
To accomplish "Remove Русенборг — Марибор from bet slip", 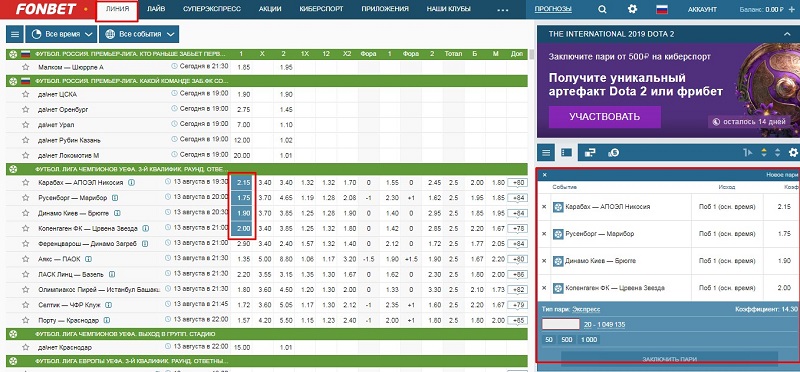I will pos(543,234).
